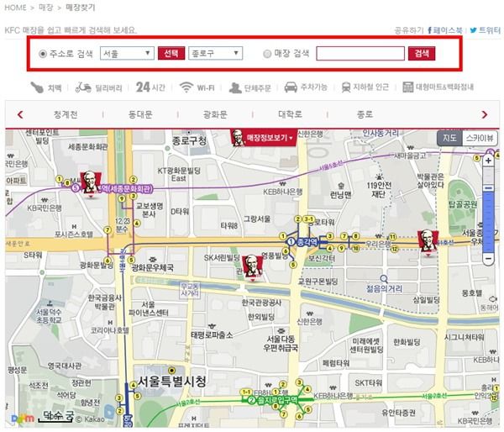
Task: Select the 대학로 area tab
Action: click(x=290, y=114)
